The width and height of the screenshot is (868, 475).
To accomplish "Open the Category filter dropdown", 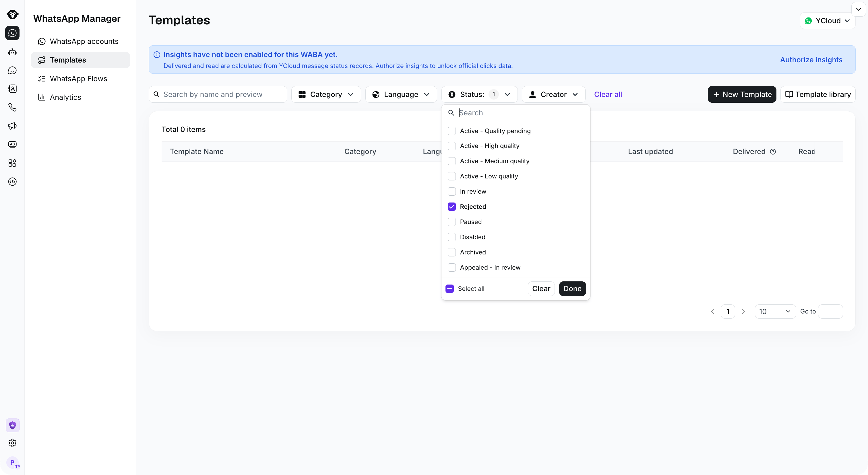I will pyautogui.click(x=326, y=95).
